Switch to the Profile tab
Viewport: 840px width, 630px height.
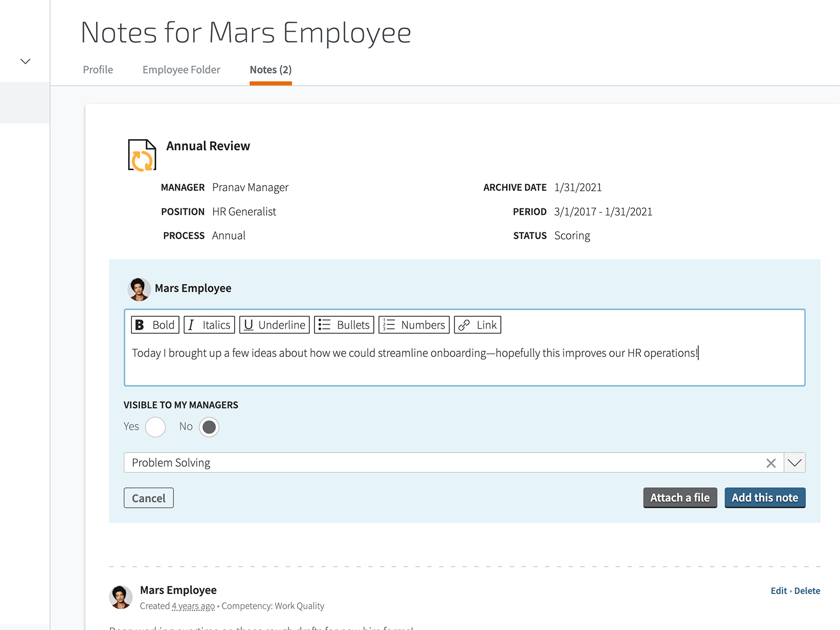pyautogui.click(x=98, y=70)
